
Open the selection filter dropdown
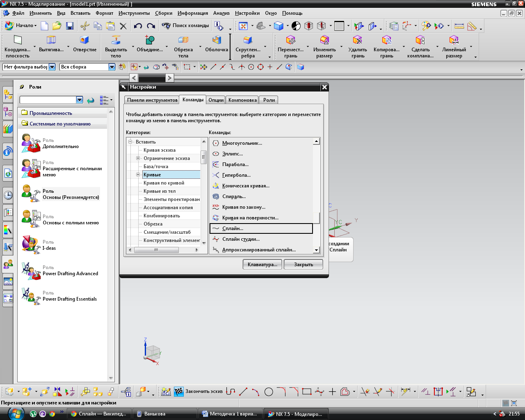52,67
